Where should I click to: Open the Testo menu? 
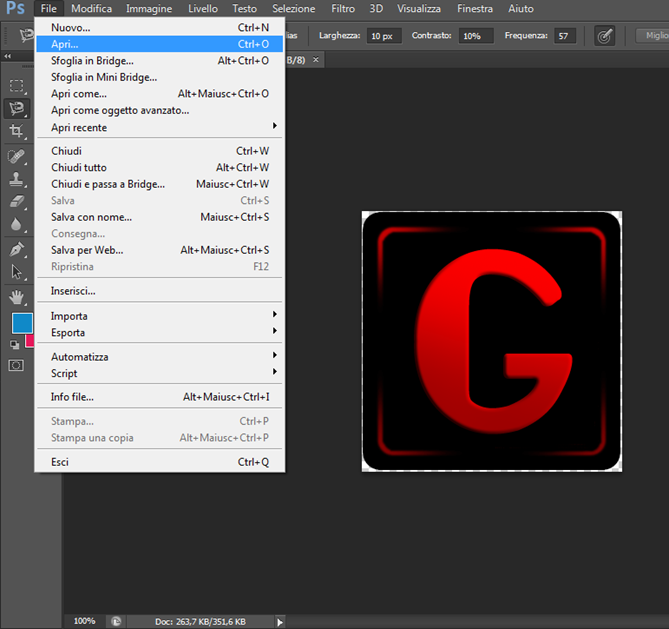click(x=244, y=9)
